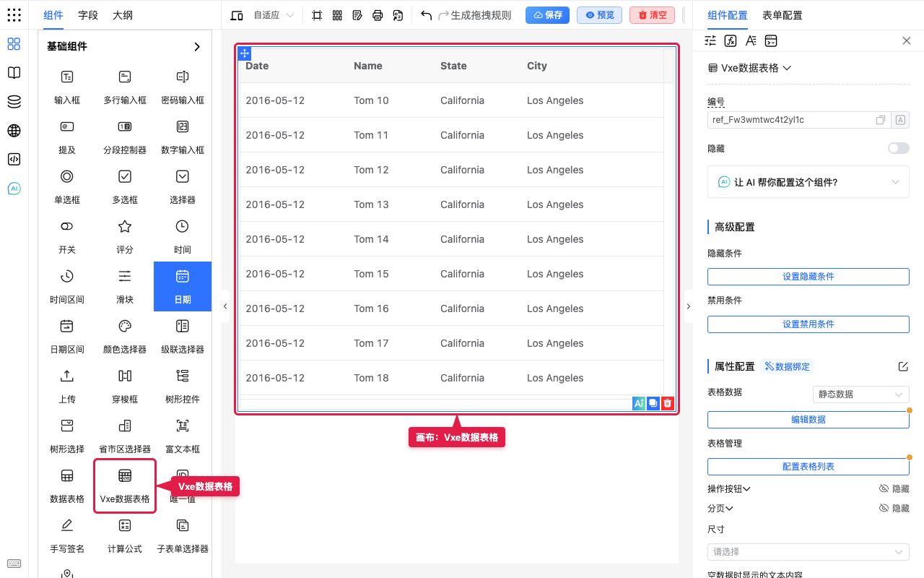Click the 保存 save button

[x=547, y=15]
